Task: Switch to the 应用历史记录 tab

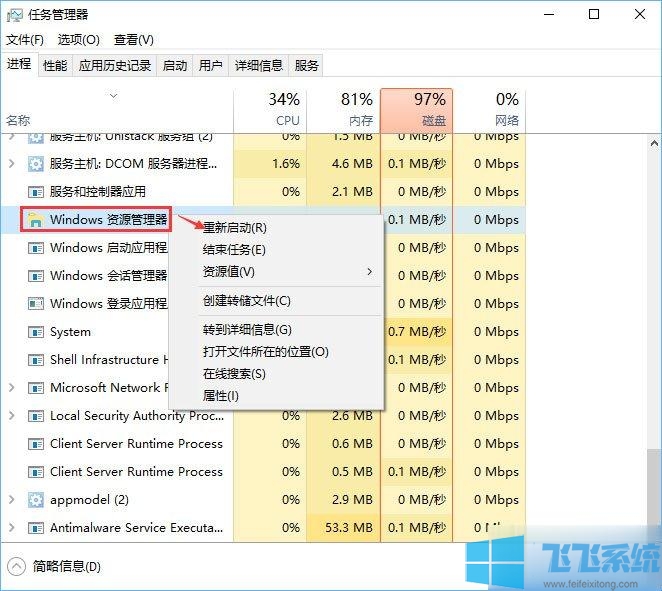Action: click(114, 65)
